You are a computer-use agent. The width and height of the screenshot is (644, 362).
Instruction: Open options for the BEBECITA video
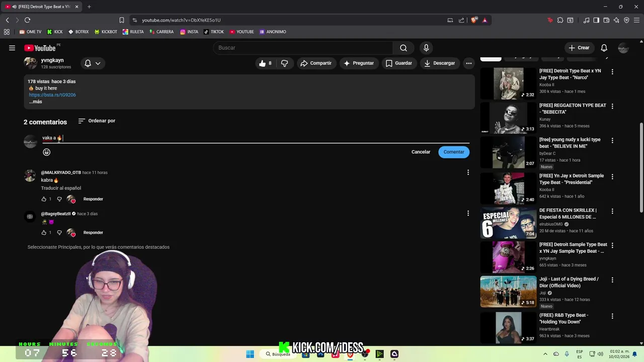tap(612, 106)
